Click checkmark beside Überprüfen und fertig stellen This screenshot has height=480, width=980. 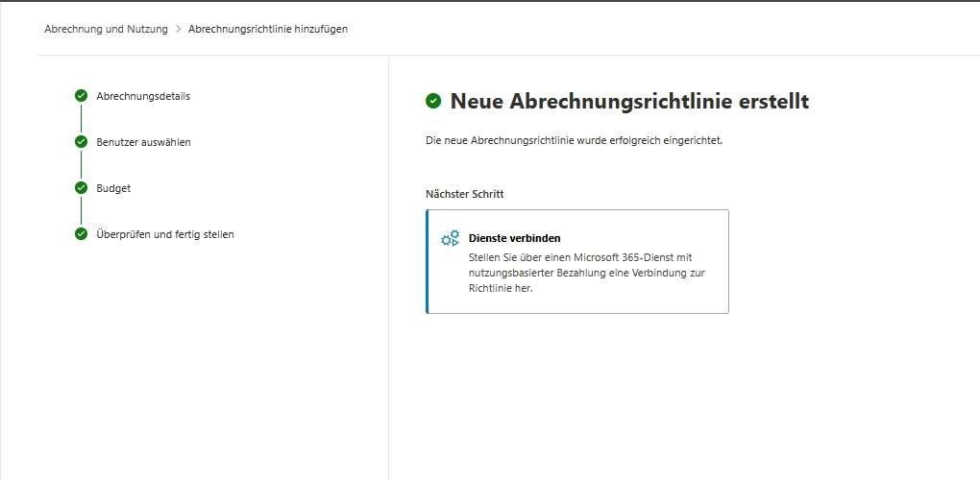point(82,234)
